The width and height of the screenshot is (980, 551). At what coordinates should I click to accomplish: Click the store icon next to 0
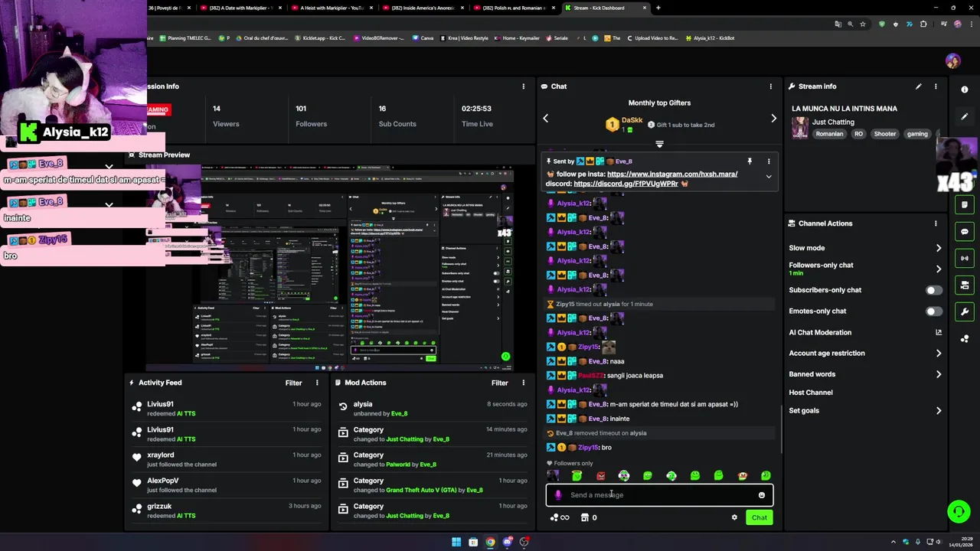tap(585, 517)
